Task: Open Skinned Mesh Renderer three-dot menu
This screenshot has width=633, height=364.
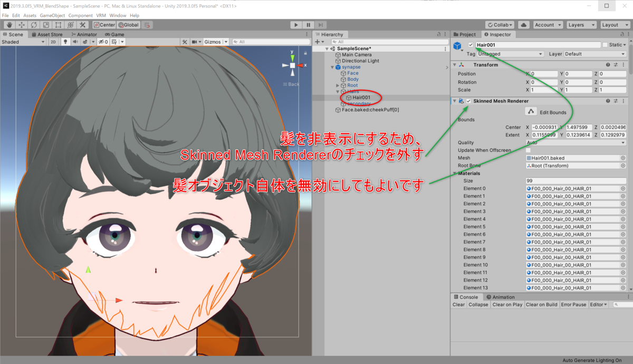Action: 624,101
